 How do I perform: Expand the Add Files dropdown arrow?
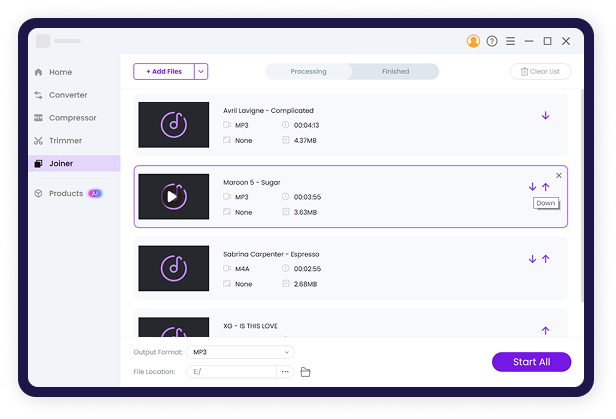pyautogui.click(x=201, y=71)
